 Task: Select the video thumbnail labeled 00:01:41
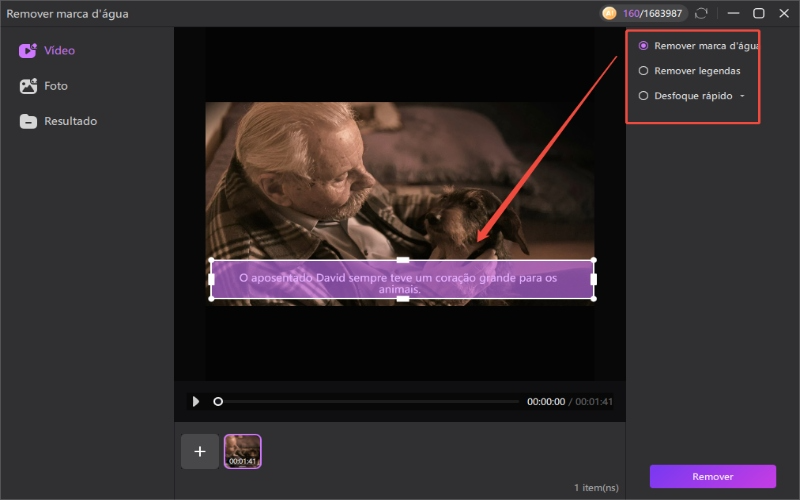[x=242, y=451]
